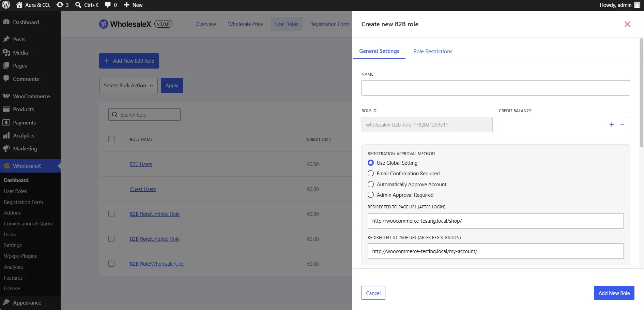Click Add New Role button

point(614,293)
